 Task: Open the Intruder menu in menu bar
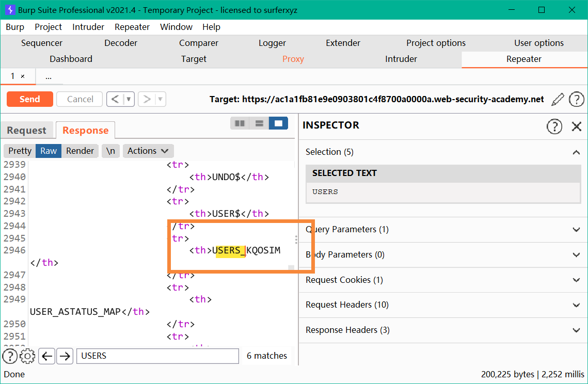coord(88,27)
